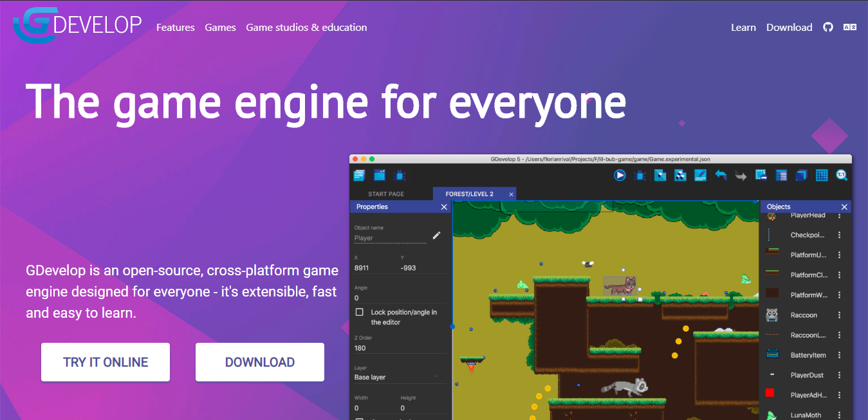Open the instances list toolbar icon
The image size is (868, 420).
(x=781, y=174)
